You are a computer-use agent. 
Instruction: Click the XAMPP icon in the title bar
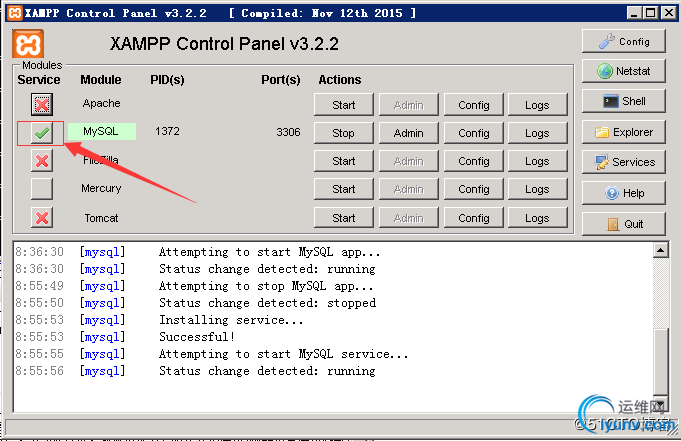pos(15,13)
